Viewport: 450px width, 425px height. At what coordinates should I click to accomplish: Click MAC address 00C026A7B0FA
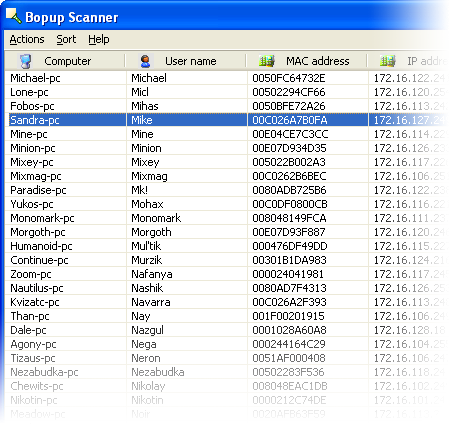pos(290,120)
